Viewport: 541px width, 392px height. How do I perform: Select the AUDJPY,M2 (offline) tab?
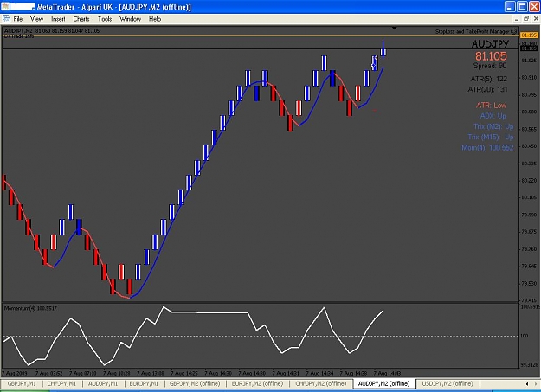(x=383, y=383)
